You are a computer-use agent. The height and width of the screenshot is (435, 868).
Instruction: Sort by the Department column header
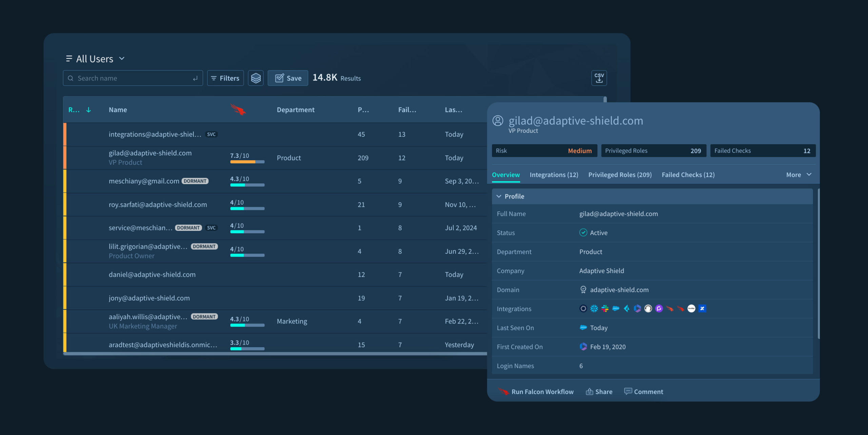296,110
